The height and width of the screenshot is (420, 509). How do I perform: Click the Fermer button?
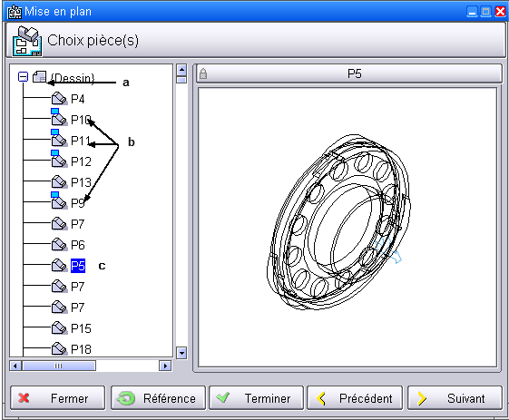(x=58, y=398)
